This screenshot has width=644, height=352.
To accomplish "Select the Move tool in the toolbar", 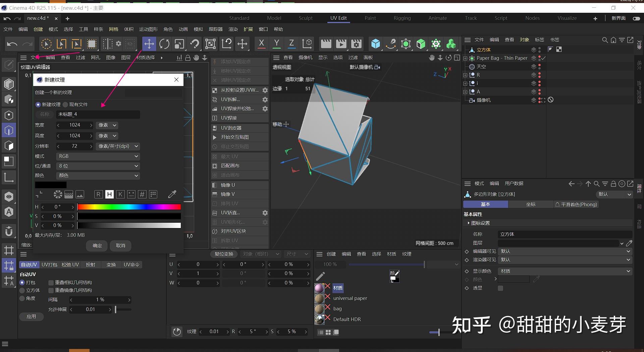I will 149,44.
